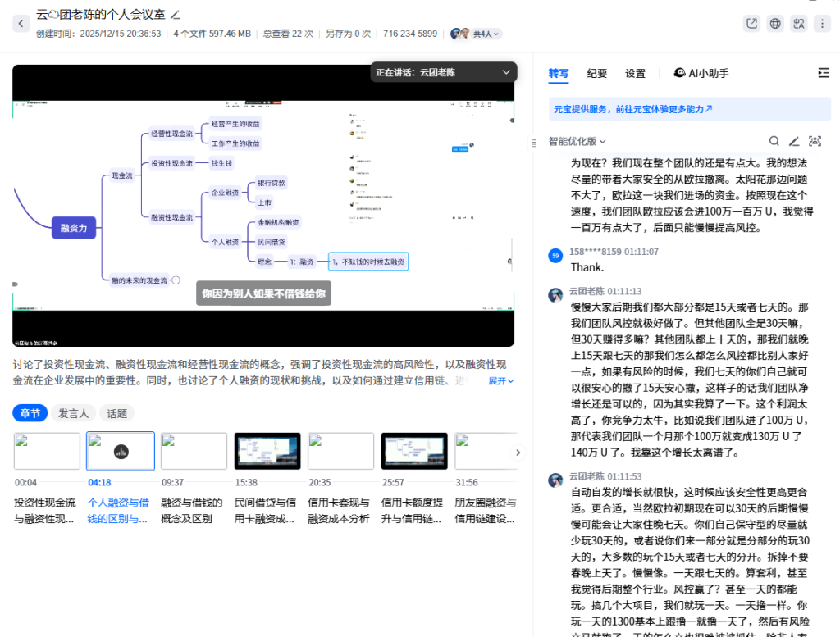Click the transcript edit pencil icon
Screen dimensions: 840x637
(x=794, y=141)
